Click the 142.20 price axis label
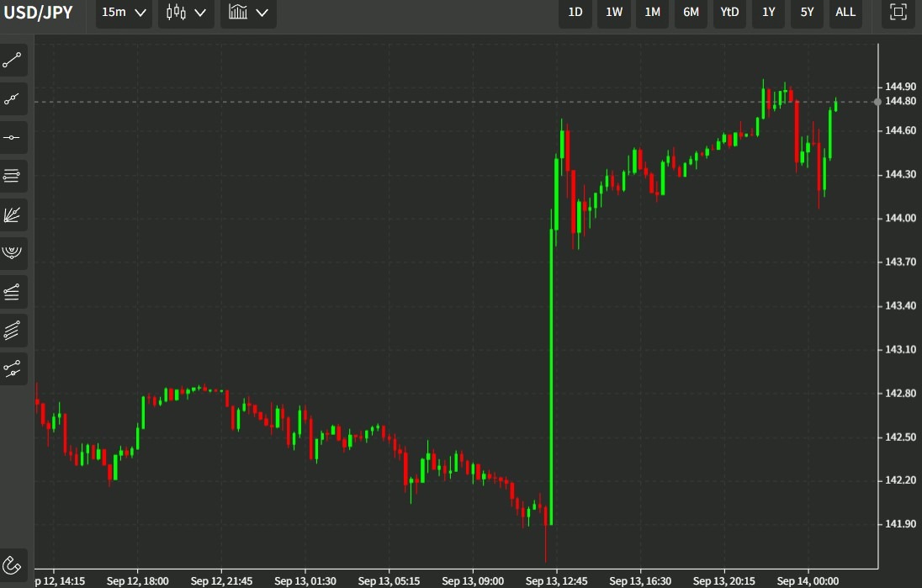This screenshot has height=588, width=922. pos(900,480)
